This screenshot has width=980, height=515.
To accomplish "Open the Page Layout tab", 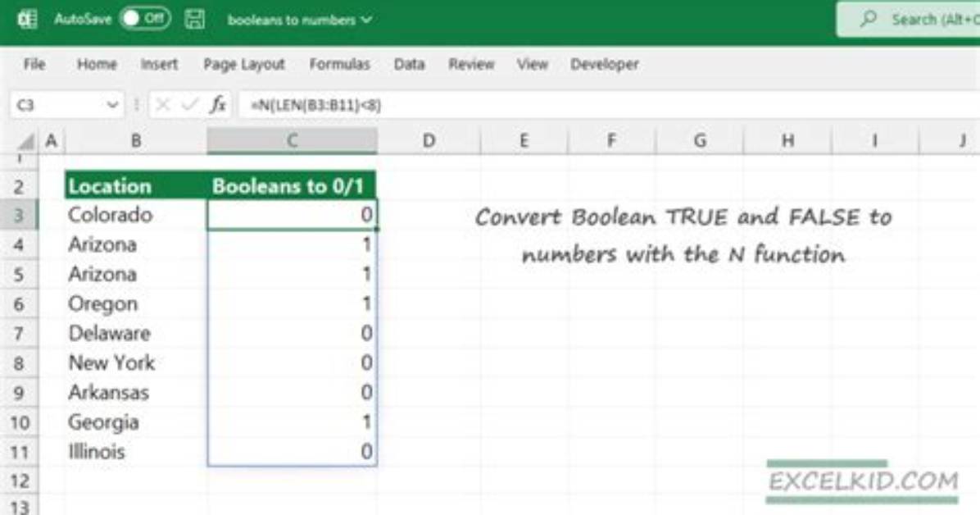I will (243, 64).
